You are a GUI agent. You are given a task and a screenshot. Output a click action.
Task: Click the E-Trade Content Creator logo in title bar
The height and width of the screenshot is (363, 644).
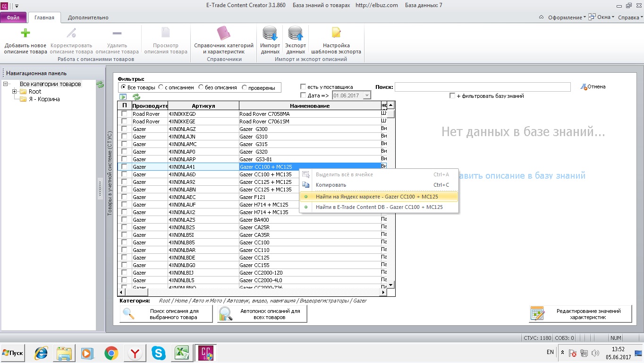click(x=4, y=5)
